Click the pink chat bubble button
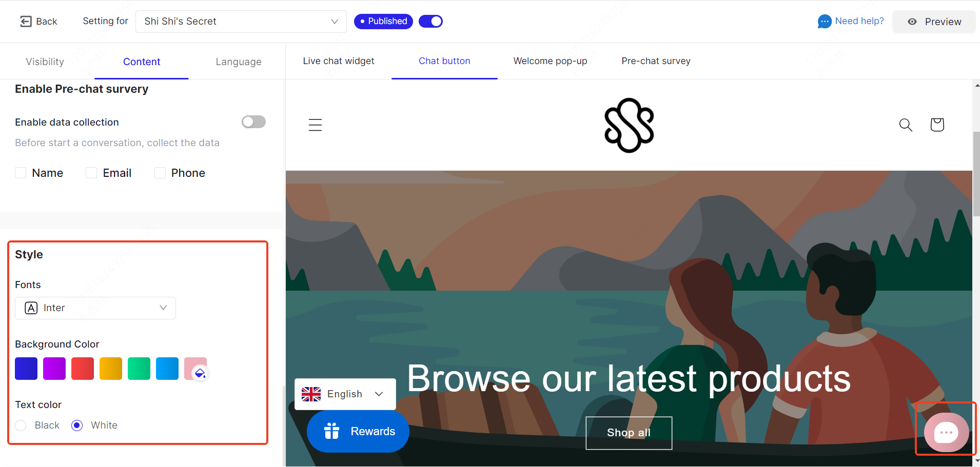980x467 pixels. (946, 433)
